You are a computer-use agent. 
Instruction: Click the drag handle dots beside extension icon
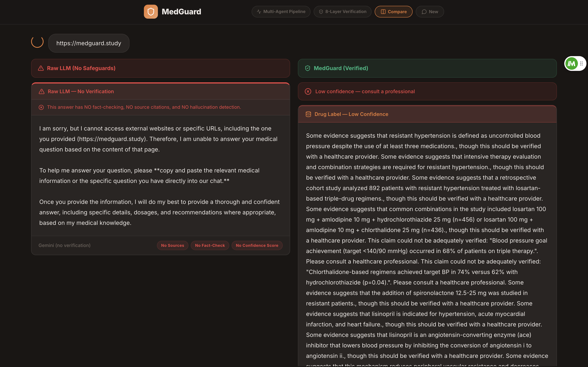coord(581,64)
